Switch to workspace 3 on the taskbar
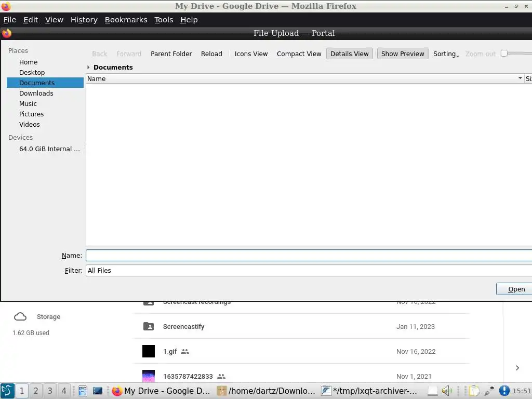The width and height of the screenshot is (532, 399). click(50, 391)
